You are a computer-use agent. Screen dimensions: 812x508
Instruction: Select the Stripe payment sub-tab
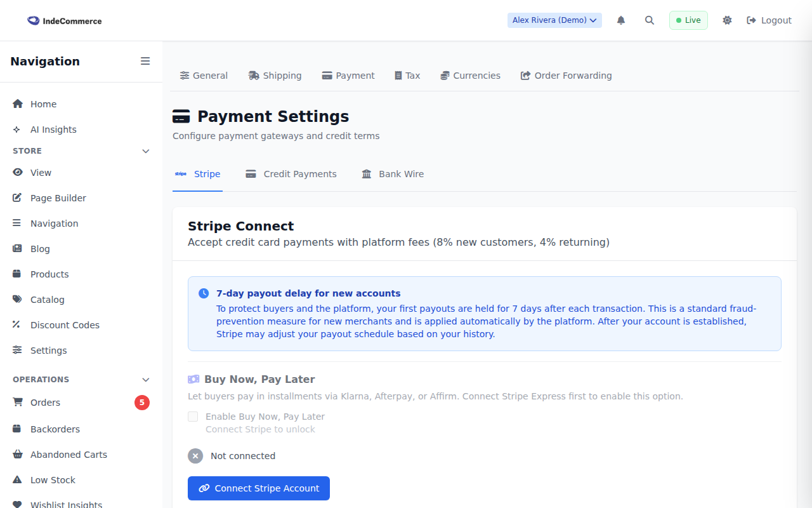(197, 174)
